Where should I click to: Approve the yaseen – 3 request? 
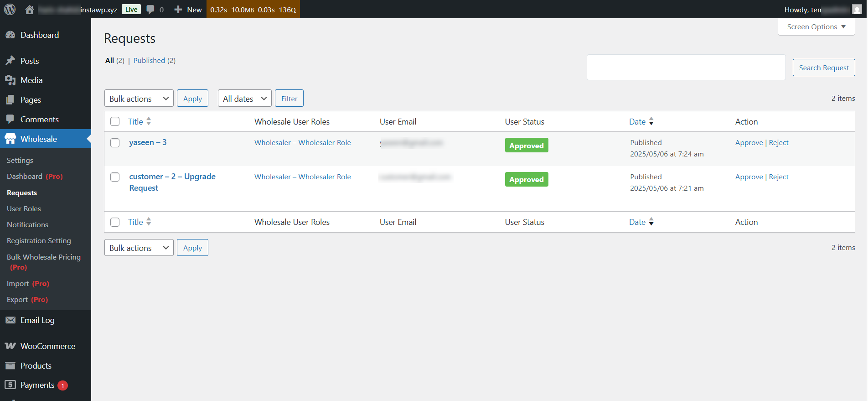[749, 143]
